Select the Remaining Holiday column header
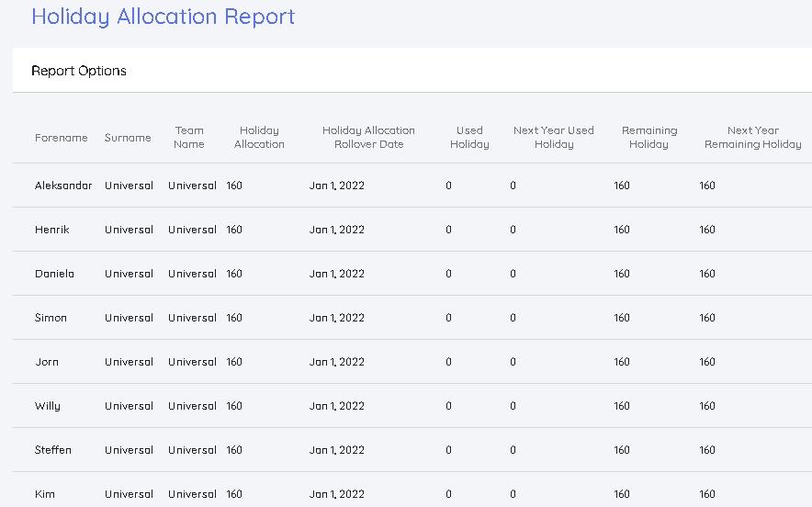 pos(648,138)
